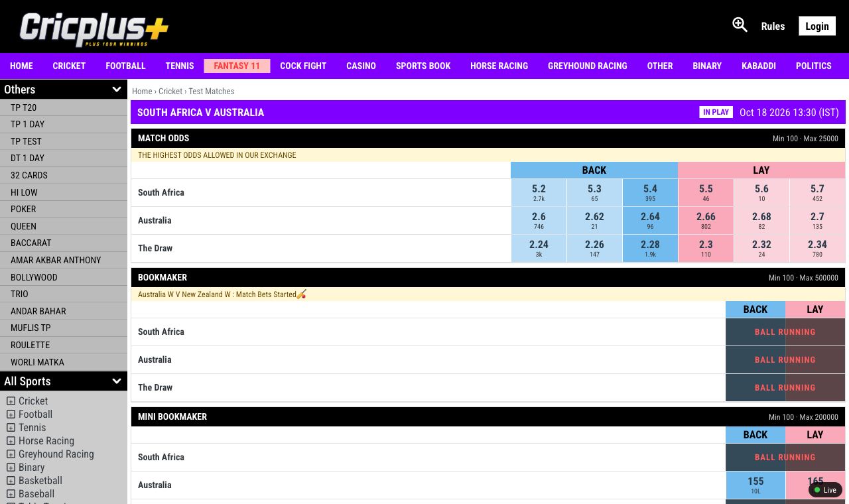This screenshot has width=849, height=504.
Task: Open the Rules page
Action: pyautogui.click(x=773, y=27)
